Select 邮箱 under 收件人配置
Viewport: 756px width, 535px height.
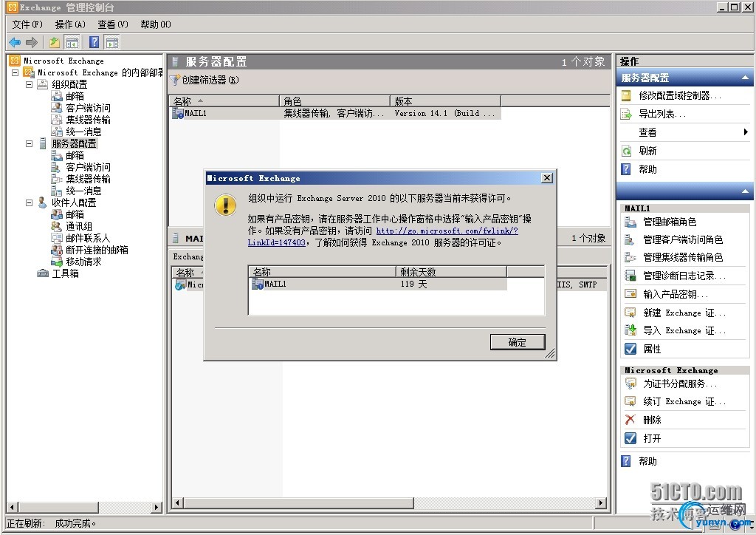click(x=75, y=214)
